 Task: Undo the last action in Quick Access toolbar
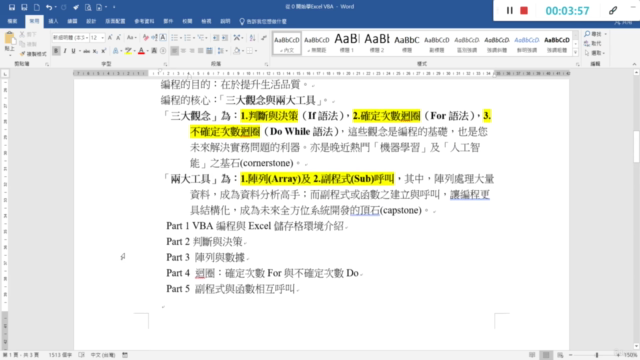[x=49, y=7]
